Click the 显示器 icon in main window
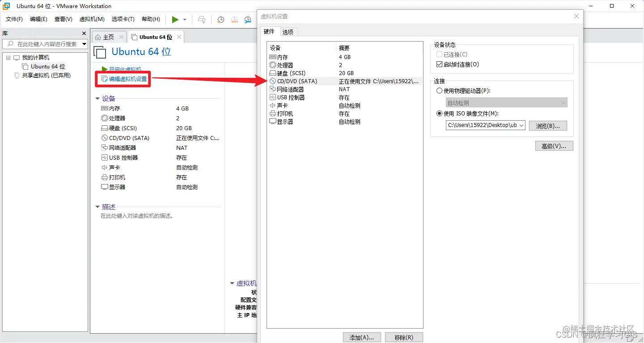This screenshot has width=644, height=343. (104, 187)
